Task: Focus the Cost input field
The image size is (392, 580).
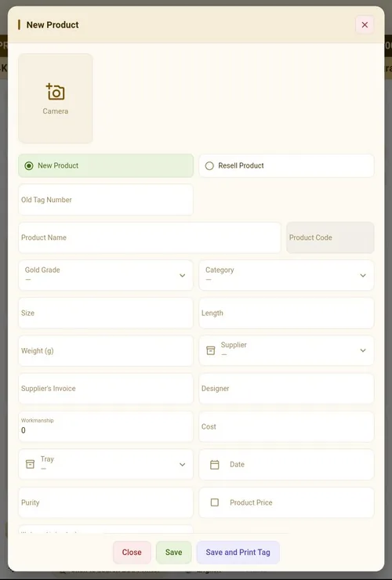Action: click(286, 426)
